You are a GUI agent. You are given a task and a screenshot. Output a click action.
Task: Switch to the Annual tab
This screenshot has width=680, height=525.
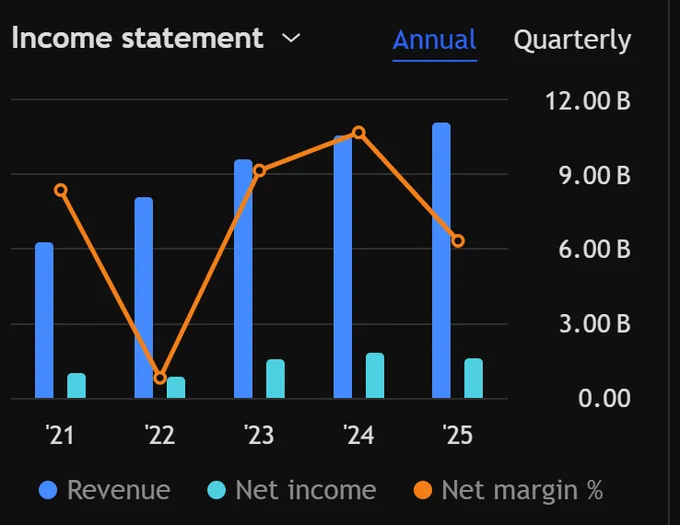coord(435,40)
